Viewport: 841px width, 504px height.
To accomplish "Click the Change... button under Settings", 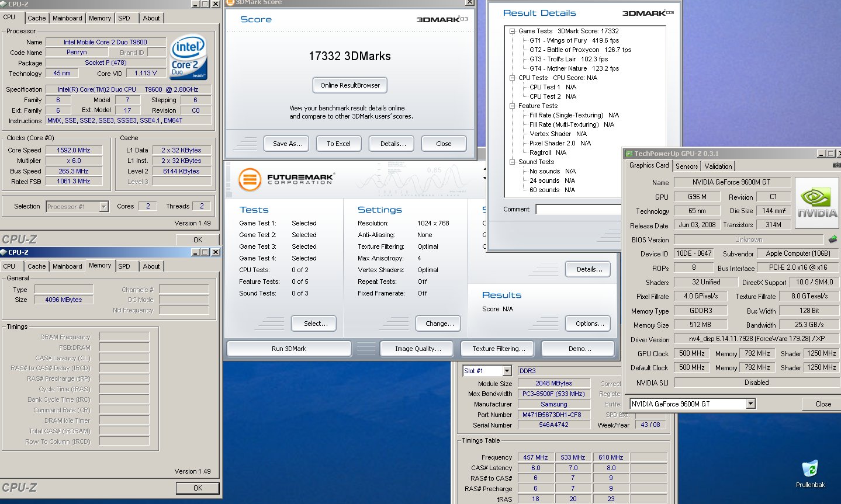I will 439,324.
